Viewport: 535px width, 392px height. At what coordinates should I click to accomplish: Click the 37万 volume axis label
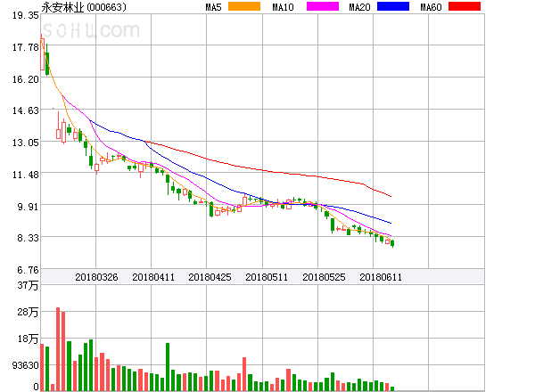28,285
